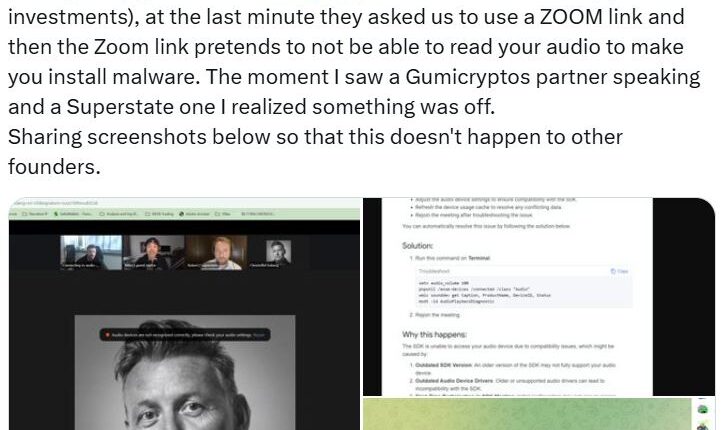Click the Troubleshoot code block text
724x430 pixels.
[484, 292]
